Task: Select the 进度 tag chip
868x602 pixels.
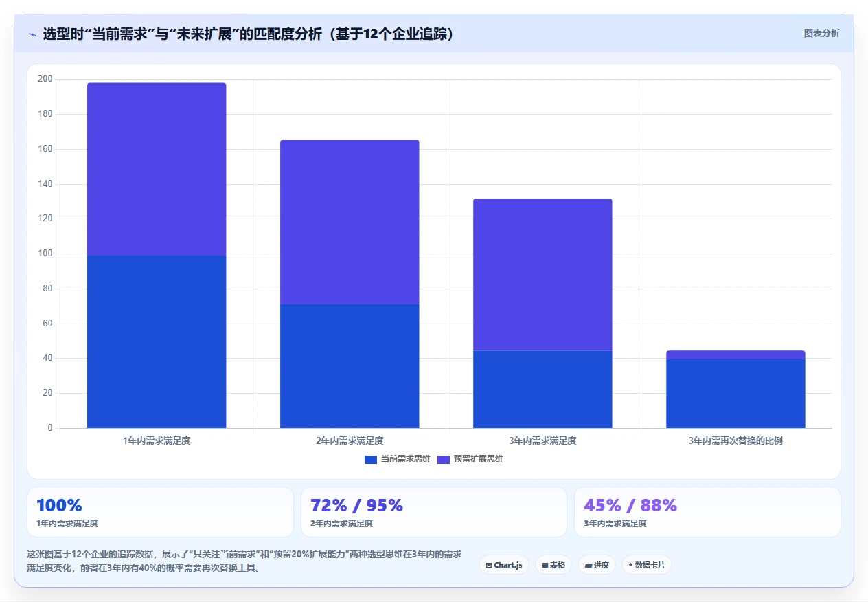Action: pyautogui.click(x=597, y=565)
